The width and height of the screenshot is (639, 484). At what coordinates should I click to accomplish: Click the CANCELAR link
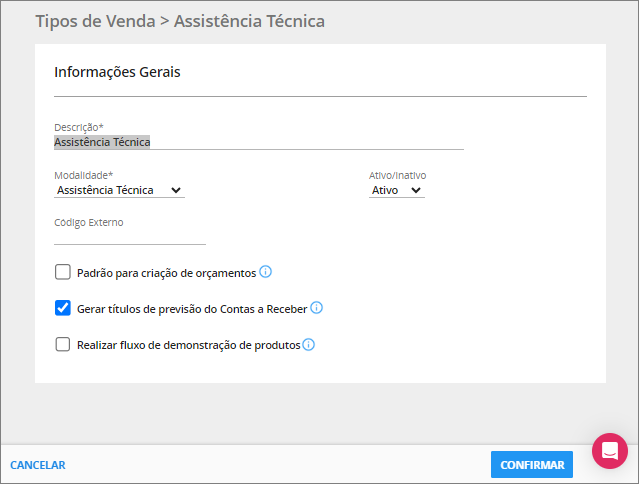[37, 465]
